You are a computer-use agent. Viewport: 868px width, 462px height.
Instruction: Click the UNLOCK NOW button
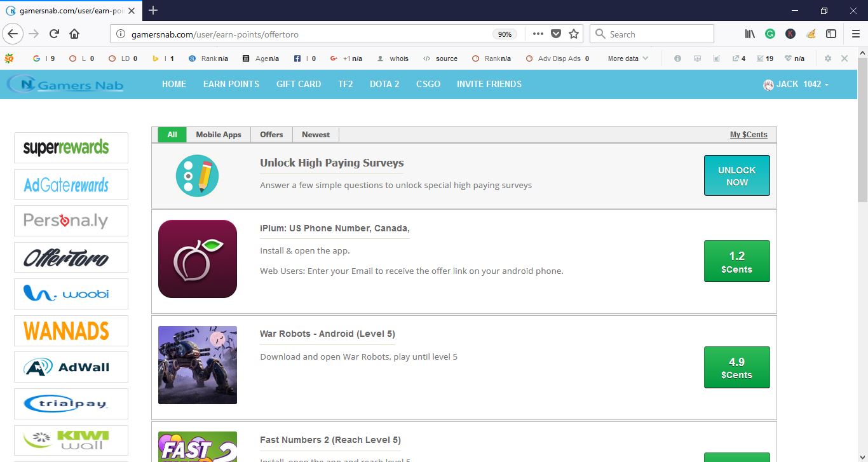pos(737,175)
